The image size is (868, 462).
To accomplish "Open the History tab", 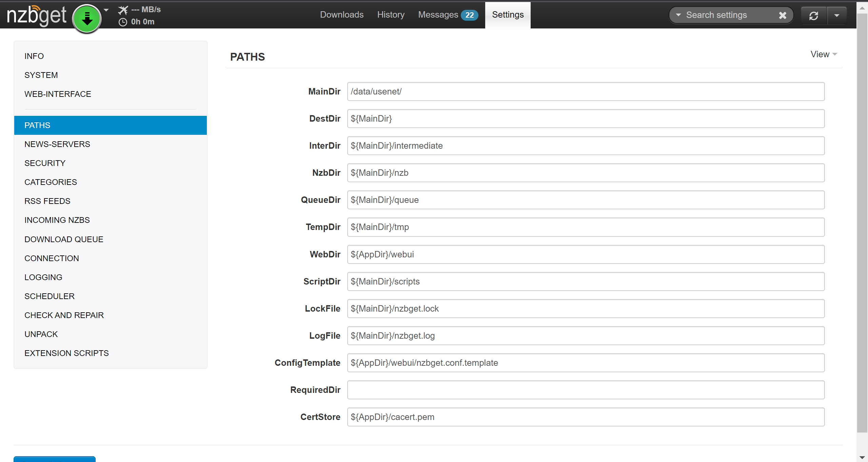I will [x=391, y=15].
